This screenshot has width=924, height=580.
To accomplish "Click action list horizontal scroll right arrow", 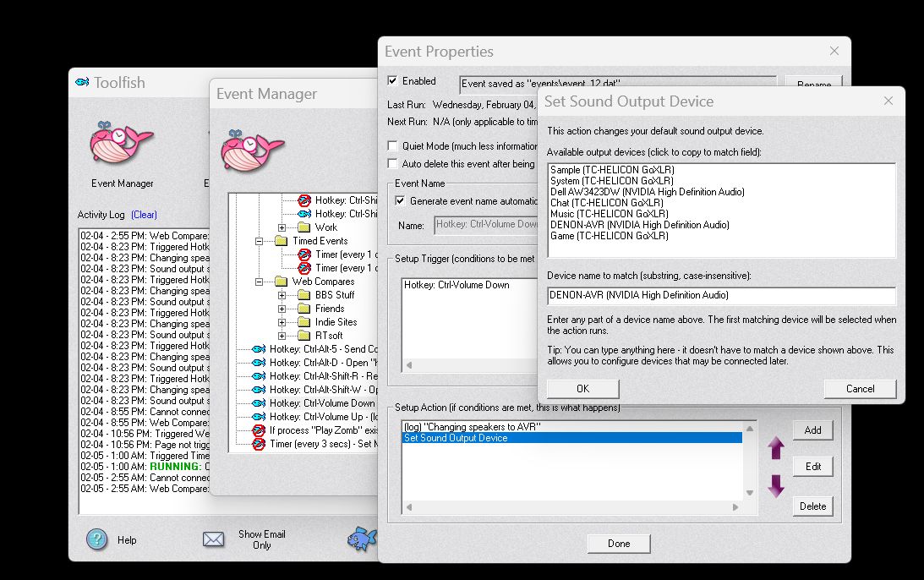I will tap(735, 507).
